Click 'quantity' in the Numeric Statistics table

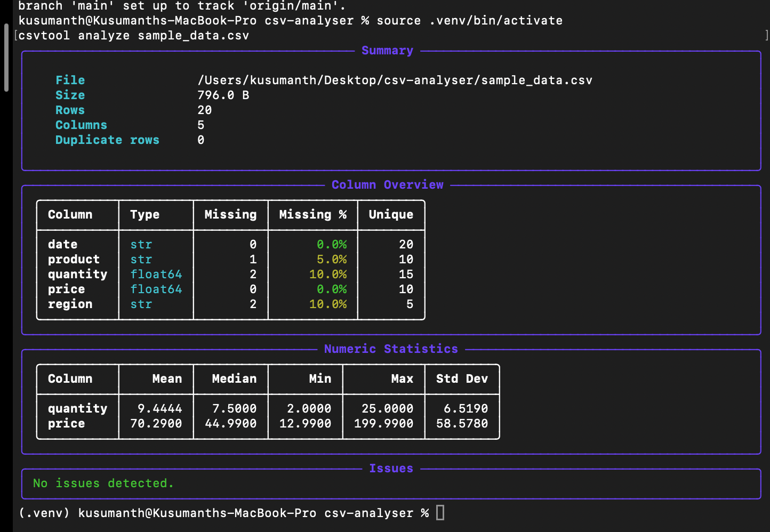(x=78, y=409)
